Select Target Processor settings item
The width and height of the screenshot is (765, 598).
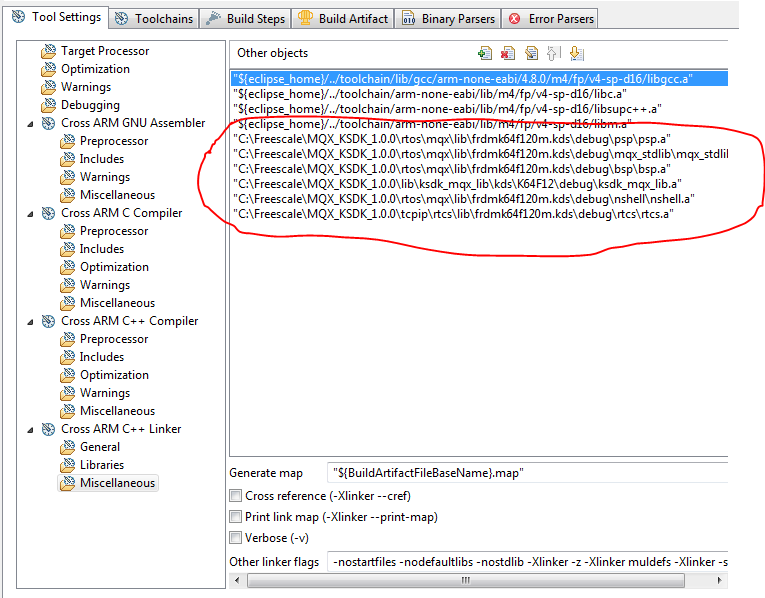[95, 51]
